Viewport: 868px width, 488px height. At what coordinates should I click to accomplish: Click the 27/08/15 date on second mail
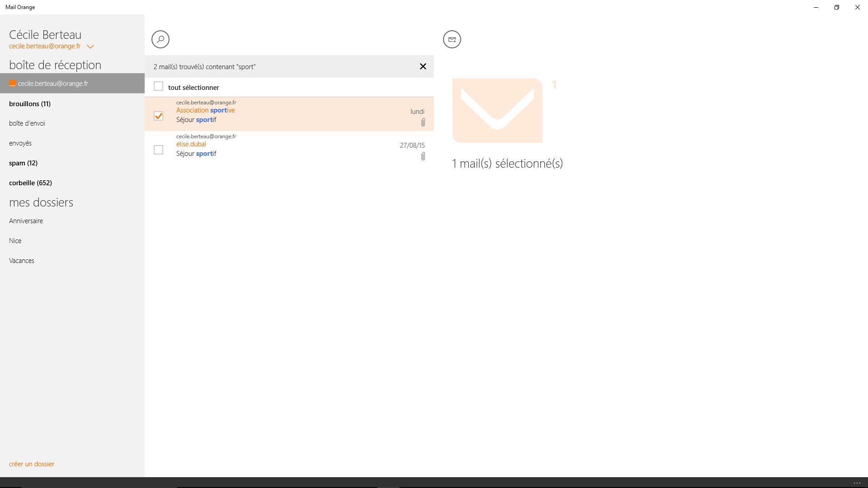click(412, 145)
